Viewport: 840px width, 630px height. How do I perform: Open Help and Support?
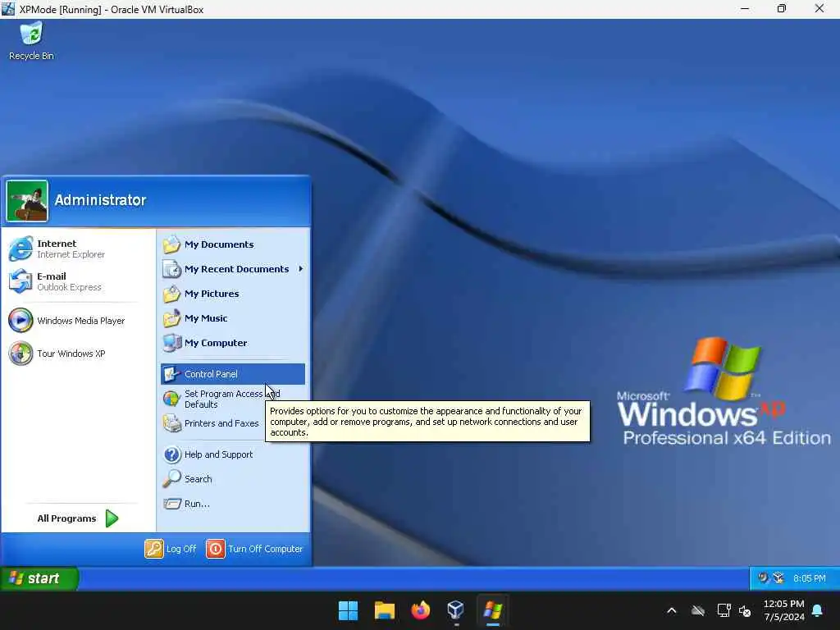(208, 454)
